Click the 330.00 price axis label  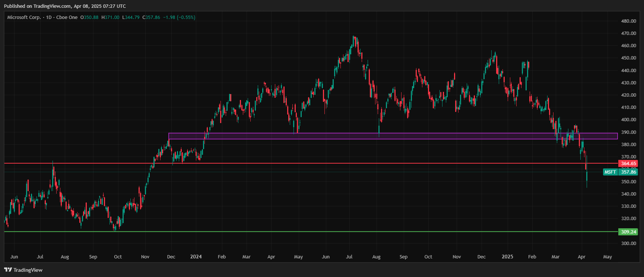tap(629, 206)
